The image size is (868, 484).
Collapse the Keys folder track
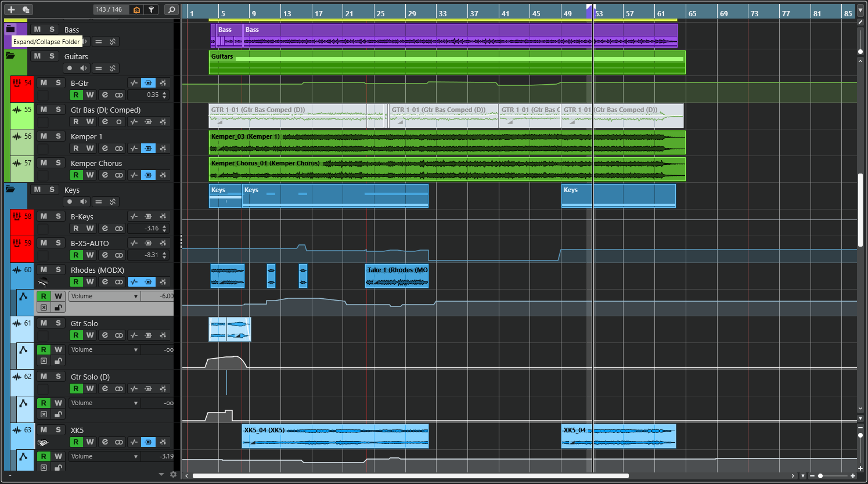tap(10, 189)
